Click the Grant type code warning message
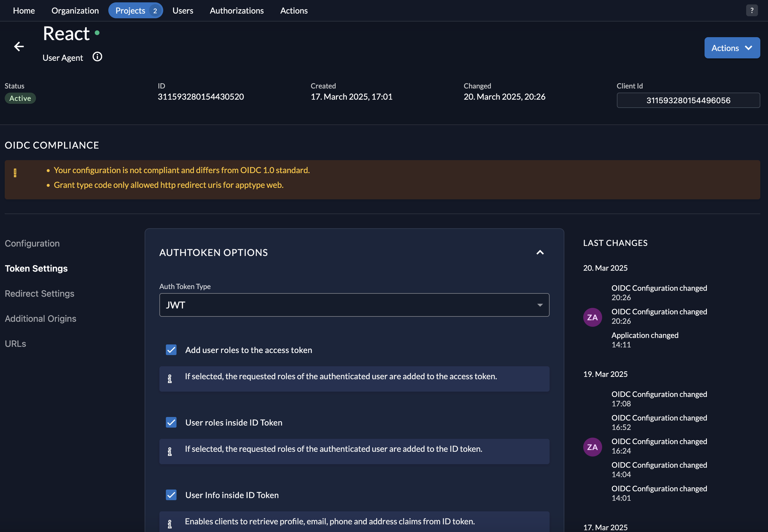The image size is (768, 532). (x=169, y=185)
